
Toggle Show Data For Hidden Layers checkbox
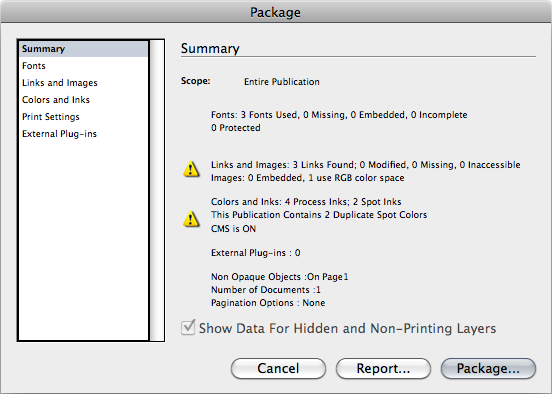pos(188,327)
